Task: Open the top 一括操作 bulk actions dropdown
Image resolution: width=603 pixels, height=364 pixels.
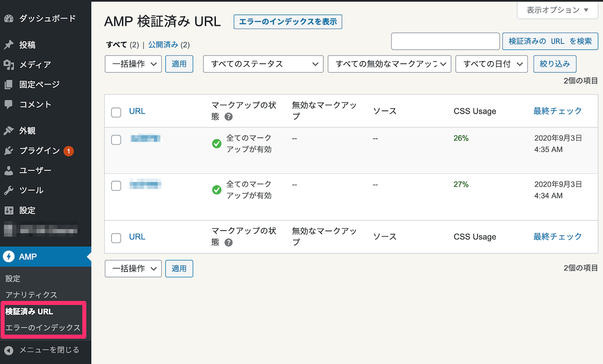Action: click(133, 64)
